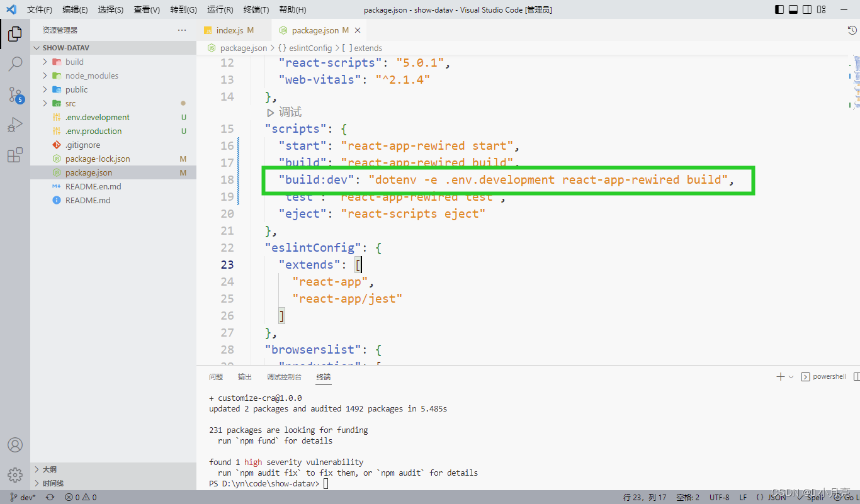Open the 文件(F) menu
Screen dimensions: 860x504
40,9
